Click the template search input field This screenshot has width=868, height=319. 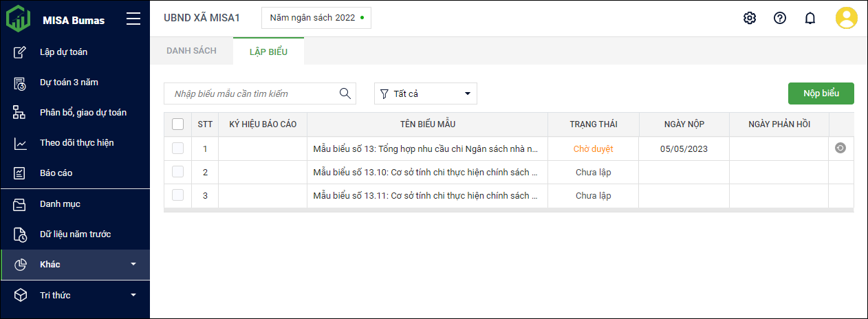252,93
